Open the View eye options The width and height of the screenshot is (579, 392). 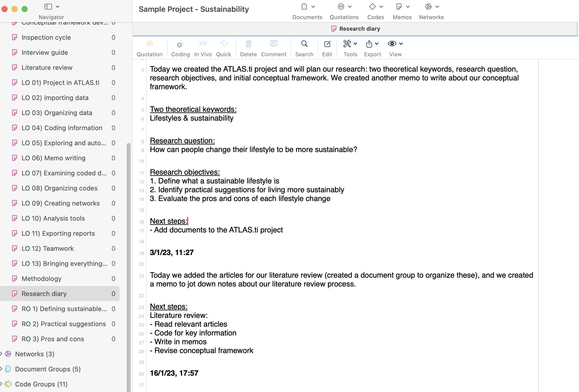pos(395,44)
